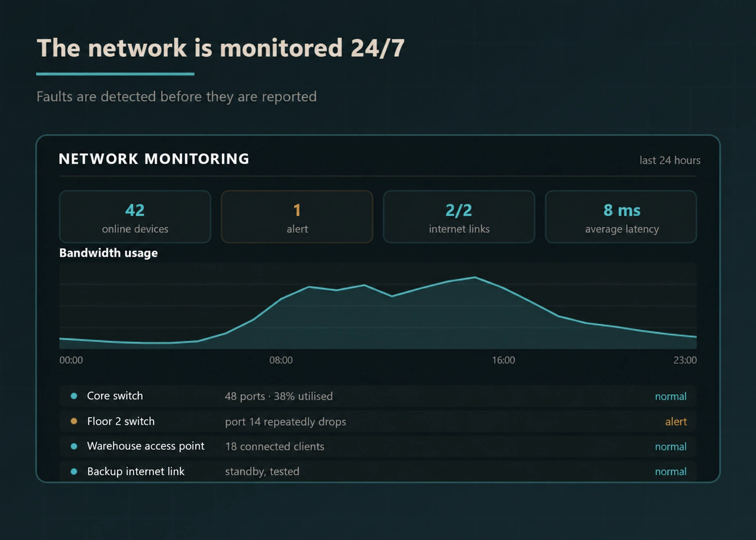
Task: Select the 2/2 internet links card
Action: coord(459,217)
